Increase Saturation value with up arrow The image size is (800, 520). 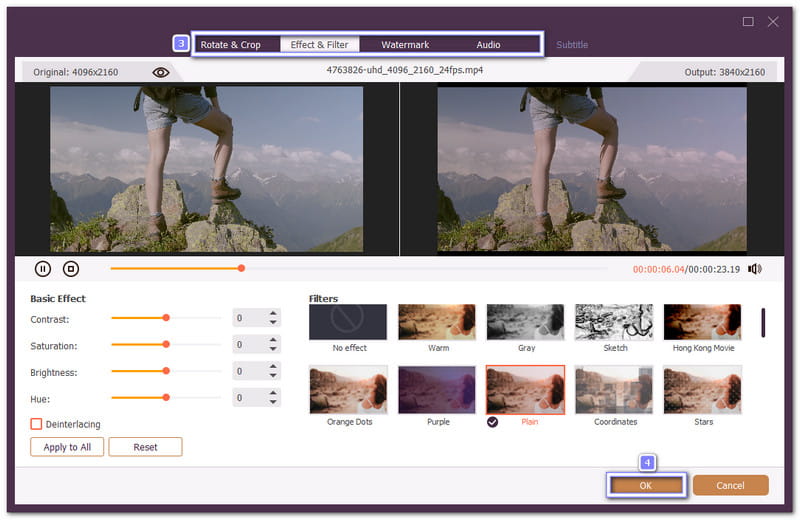point(273,340)
